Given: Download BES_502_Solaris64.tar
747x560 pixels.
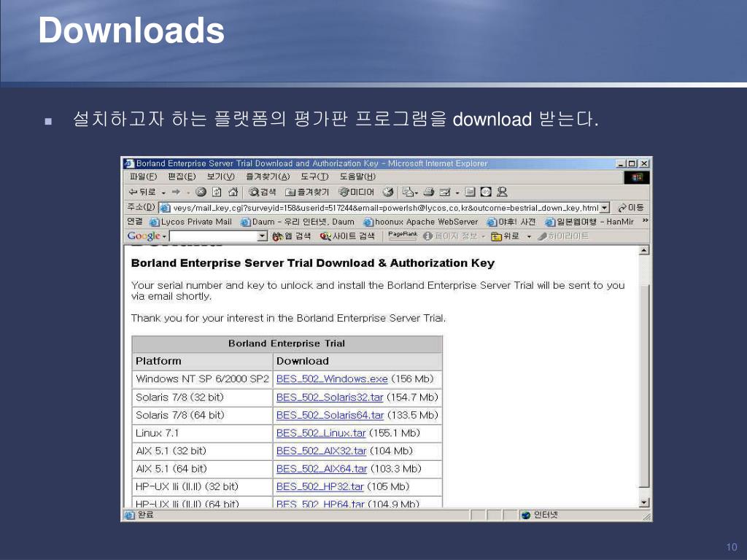Looking at the screenshot, I should coord(330,415).
